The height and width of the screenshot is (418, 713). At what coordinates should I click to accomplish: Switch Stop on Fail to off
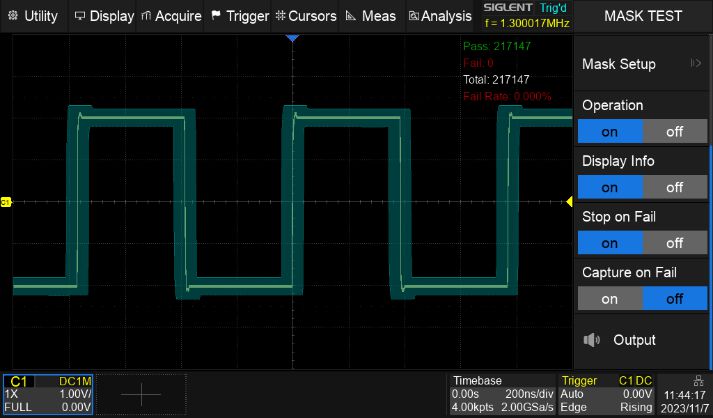[675, 243]
